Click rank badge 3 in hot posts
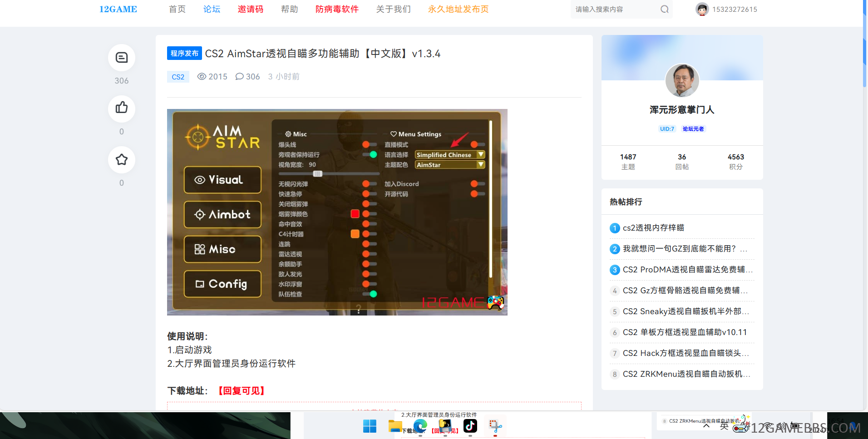Image resolution: width=868 pixels, height=439 pixels. point(615,270)
